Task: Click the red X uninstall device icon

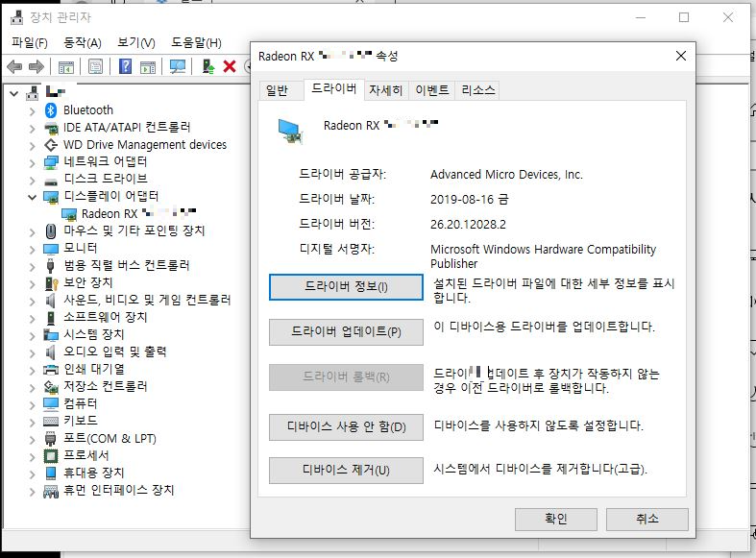Action: 230,66
